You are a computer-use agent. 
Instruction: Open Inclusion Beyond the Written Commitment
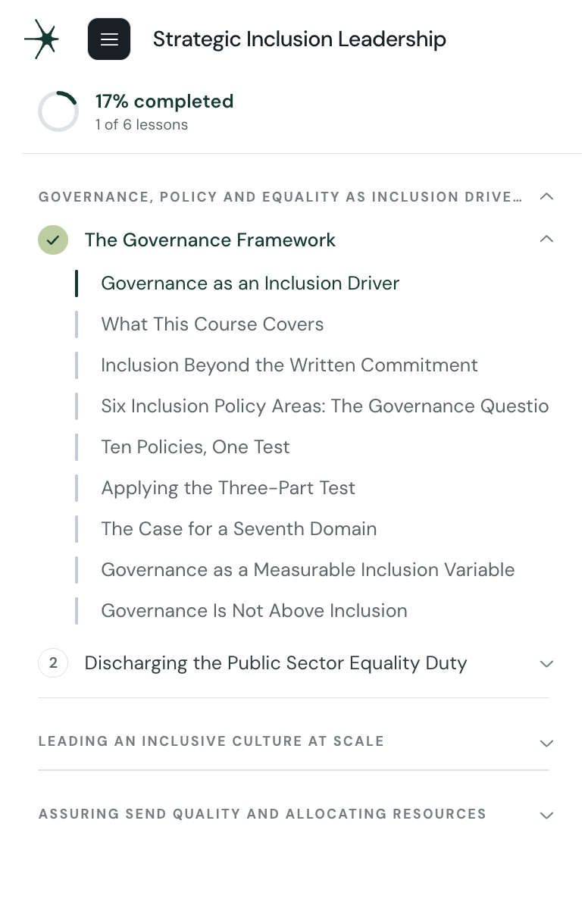289,365
